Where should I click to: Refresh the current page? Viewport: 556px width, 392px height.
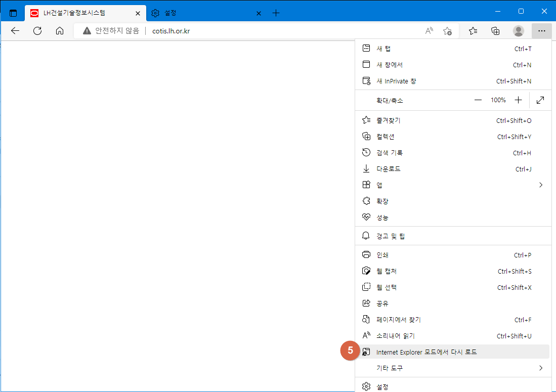[x=37, y=31]
